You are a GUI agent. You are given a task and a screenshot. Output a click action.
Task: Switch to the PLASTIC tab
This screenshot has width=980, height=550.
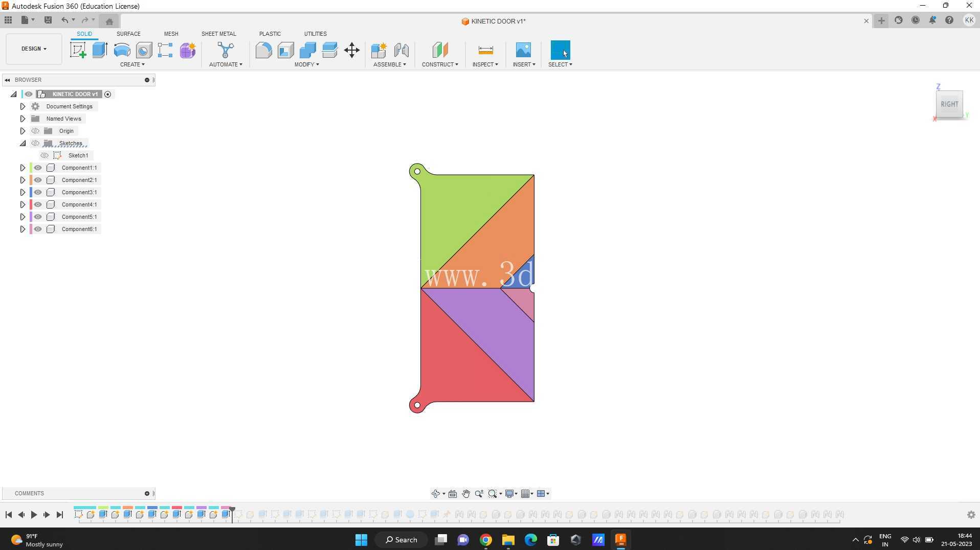click(270, 34)
